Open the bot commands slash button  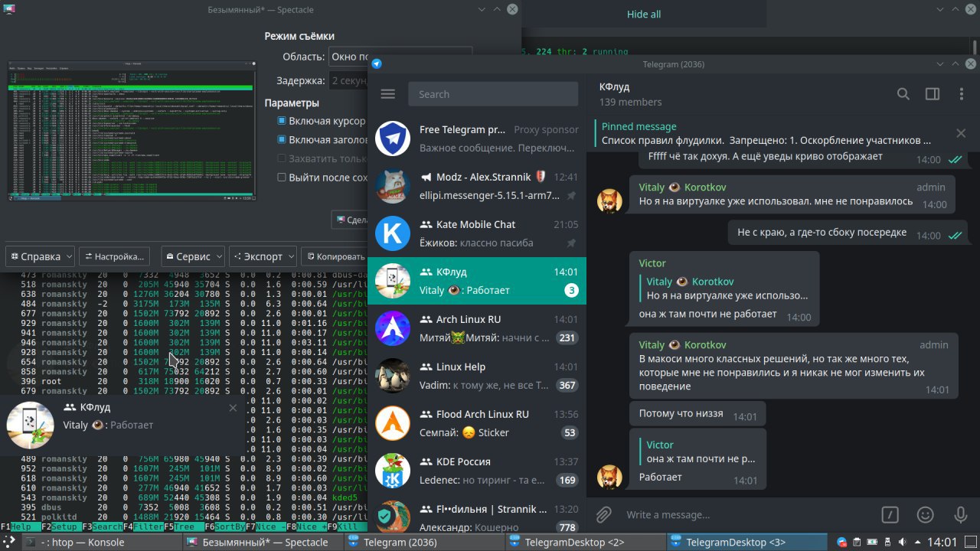coord(890,514)
